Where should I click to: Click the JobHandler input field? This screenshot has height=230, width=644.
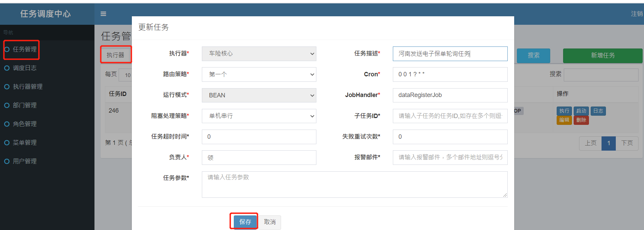[450, 95]
